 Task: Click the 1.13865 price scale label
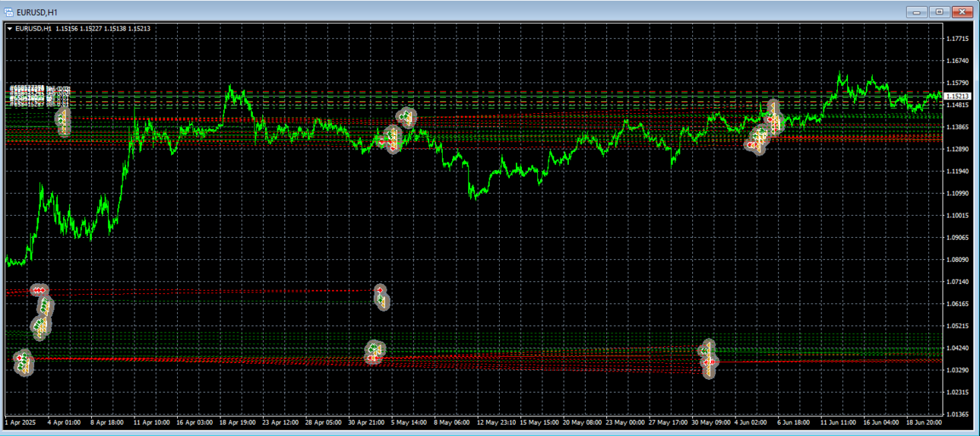point(959,127)
